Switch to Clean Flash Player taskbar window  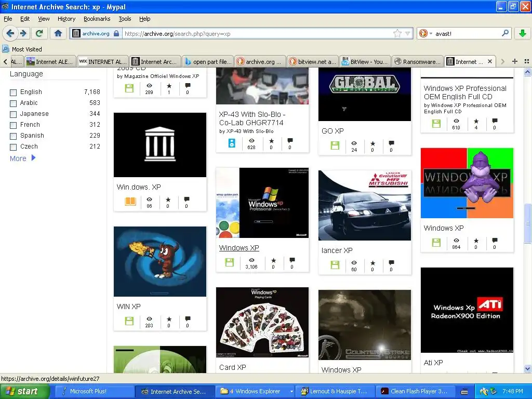click(x=415, y=391)
